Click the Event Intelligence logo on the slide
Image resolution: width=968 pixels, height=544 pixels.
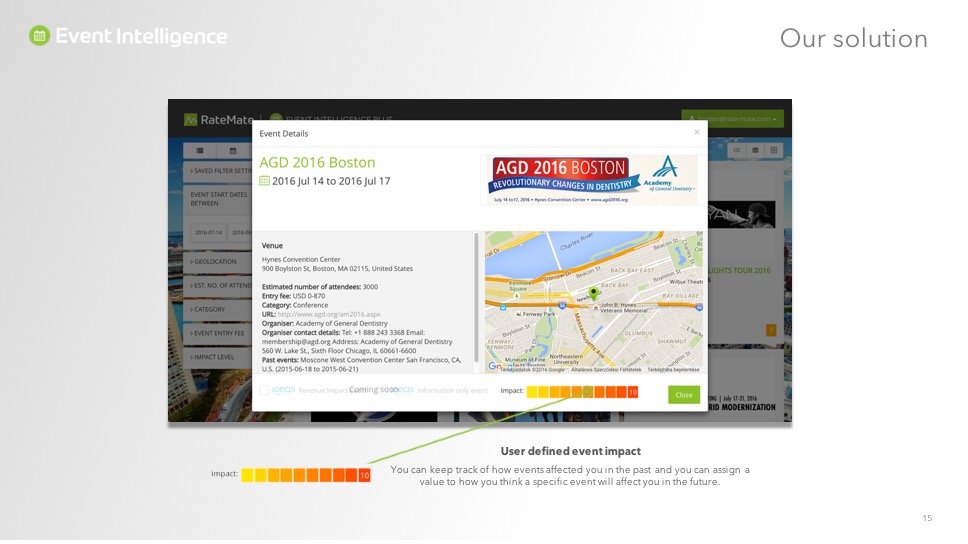pyautogui.click(x=128, y=36)
